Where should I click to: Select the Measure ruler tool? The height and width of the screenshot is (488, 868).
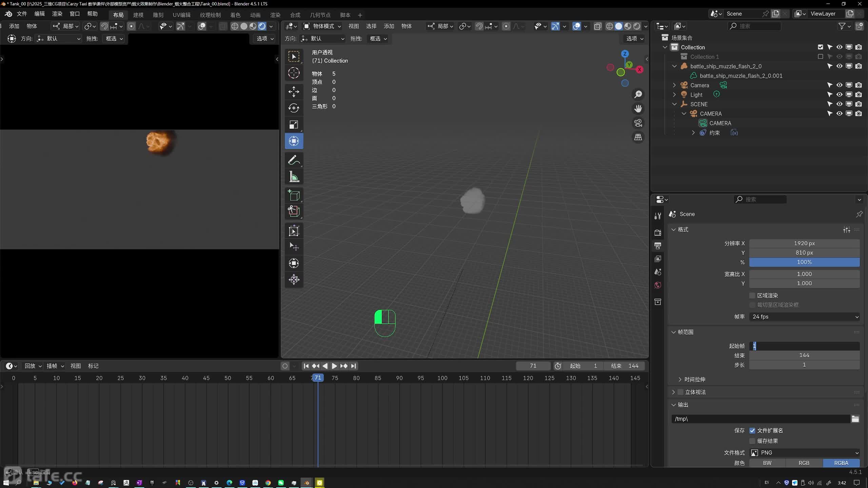click(x=294, y=177)
